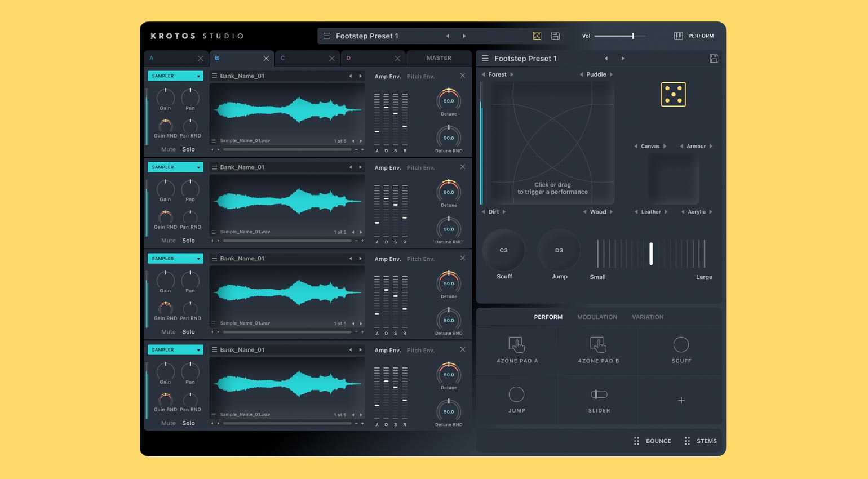Open bank menu icon in fourth sampler row

pos(214,350)
